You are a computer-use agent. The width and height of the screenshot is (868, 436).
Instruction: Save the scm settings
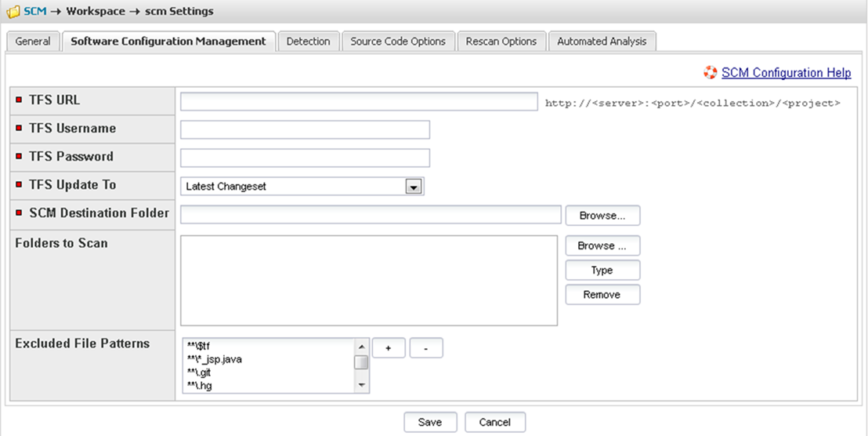(x=429, y=422)
